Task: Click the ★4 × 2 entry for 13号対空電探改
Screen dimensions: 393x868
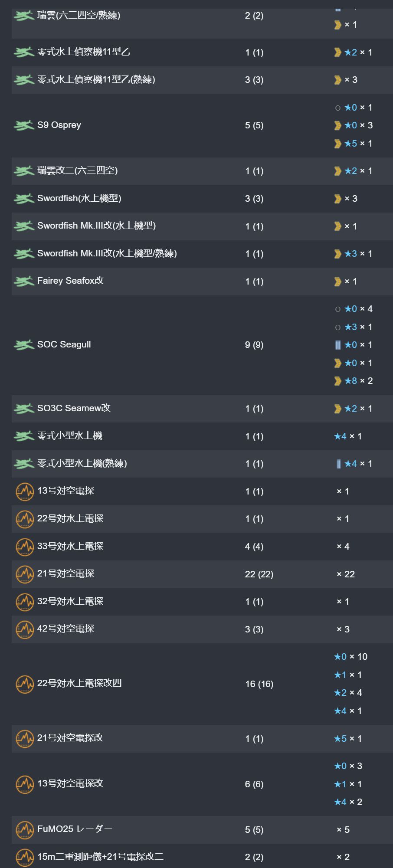Action: point(348,802)
